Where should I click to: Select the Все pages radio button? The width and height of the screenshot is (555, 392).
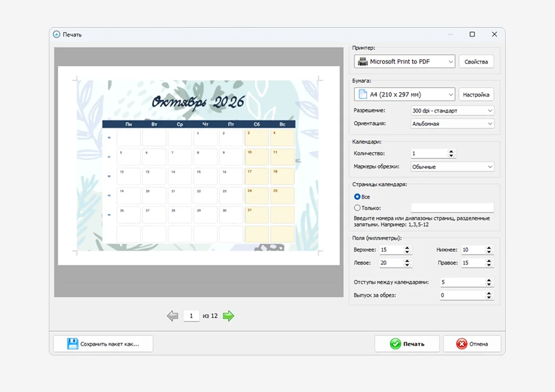click(357, 197)
